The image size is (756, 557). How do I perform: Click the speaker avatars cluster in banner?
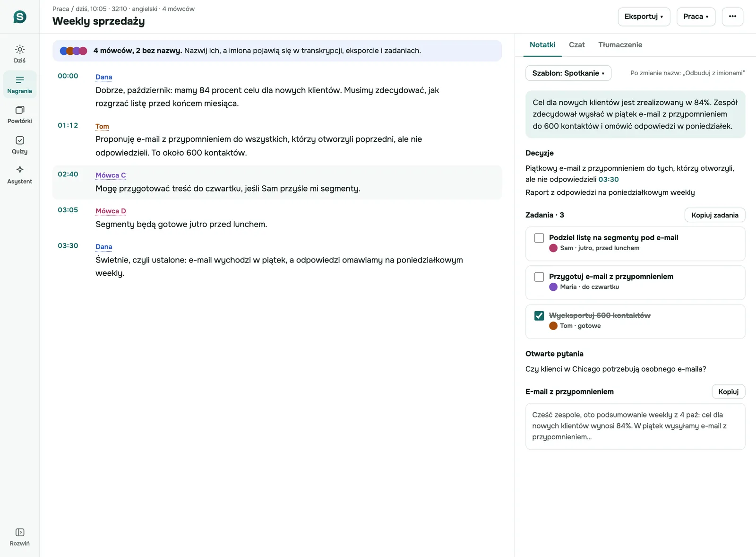[73, 51]
